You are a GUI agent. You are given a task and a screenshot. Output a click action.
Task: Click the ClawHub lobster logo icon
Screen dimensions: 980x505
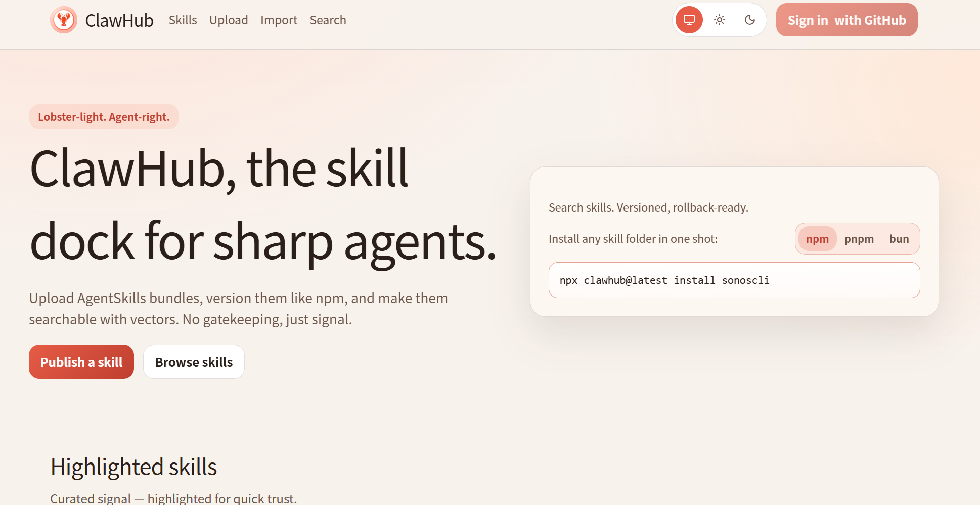point(64,20)
